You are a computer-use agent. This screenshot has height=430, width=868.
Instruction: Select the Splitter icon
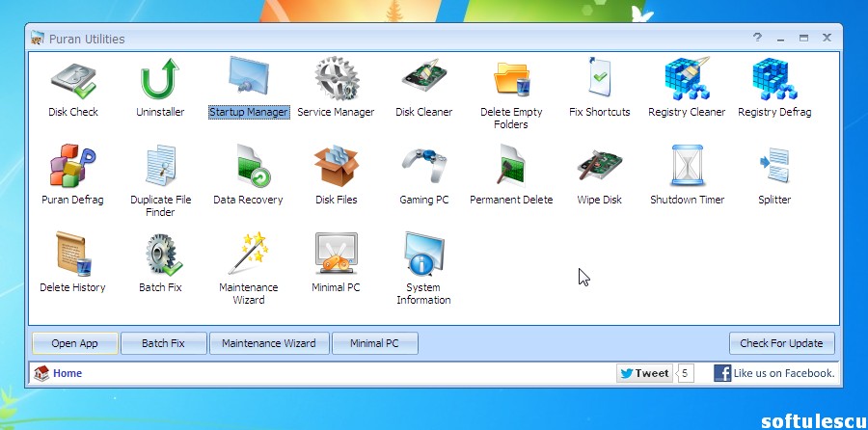[x=774, y=166]
